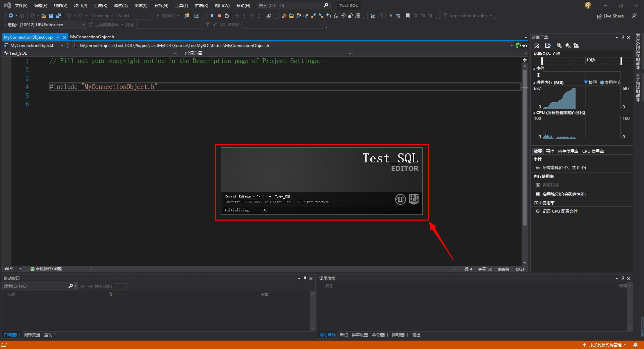Toggle the 快照 memory filter
Viewport: 644px width, 349px height.
click(x=591, y=82)
